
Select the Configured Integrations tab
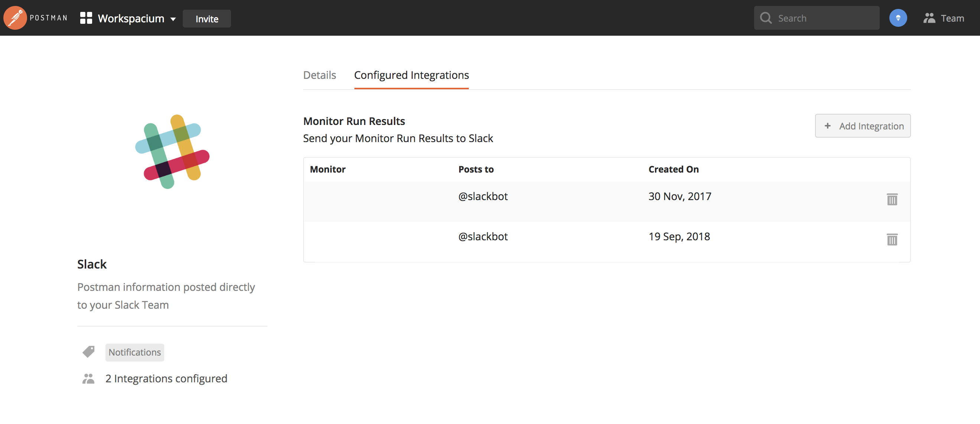(x=411, y=75)
